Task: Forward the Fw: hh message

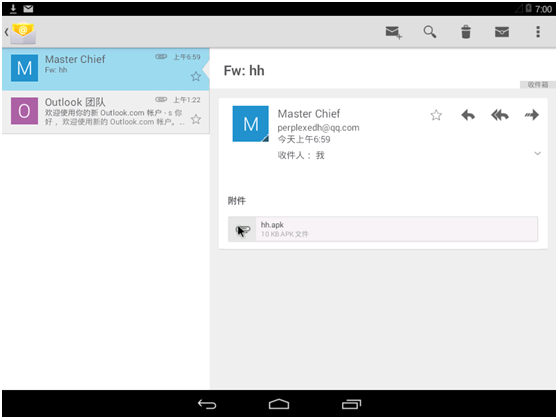Action: pyautogui.click(x=532, y=115)
